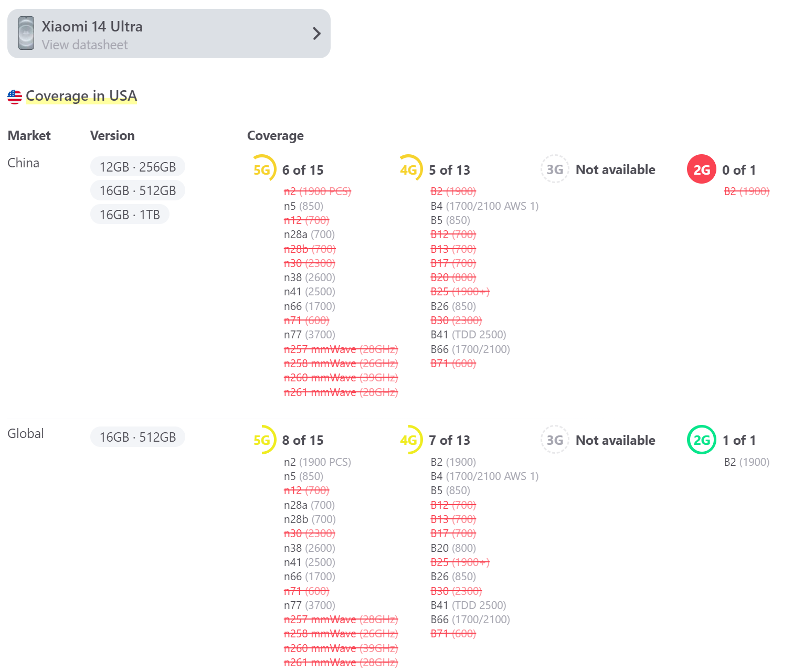This screenshot has height=672, width=793.
Task: Click the green 2G badge for Global
Action: (x=701, y=440)
